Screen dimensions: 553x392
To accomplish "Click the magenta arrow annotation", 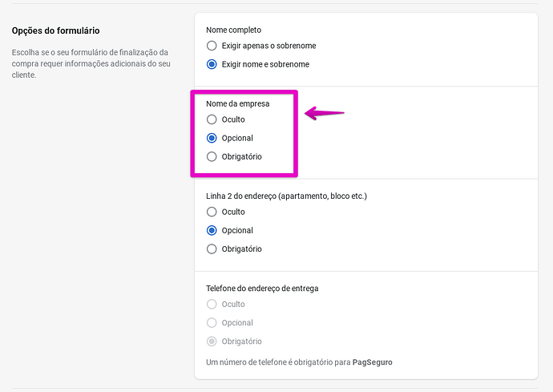I will [325, 114].
